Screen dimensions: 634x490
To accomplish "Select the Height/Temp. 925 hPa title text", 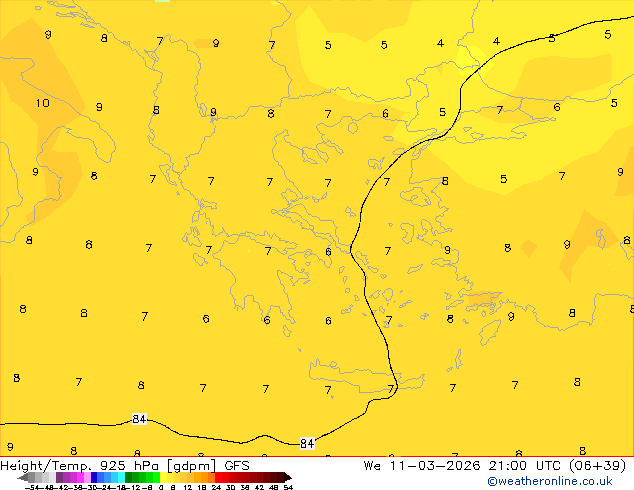I will click(80, 466).
